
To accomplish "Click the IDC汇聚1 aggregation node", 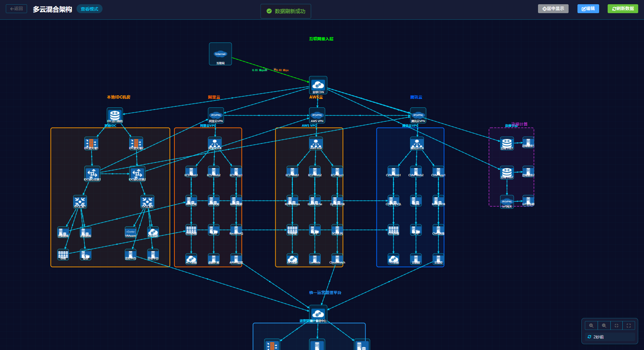I will 80,202.
